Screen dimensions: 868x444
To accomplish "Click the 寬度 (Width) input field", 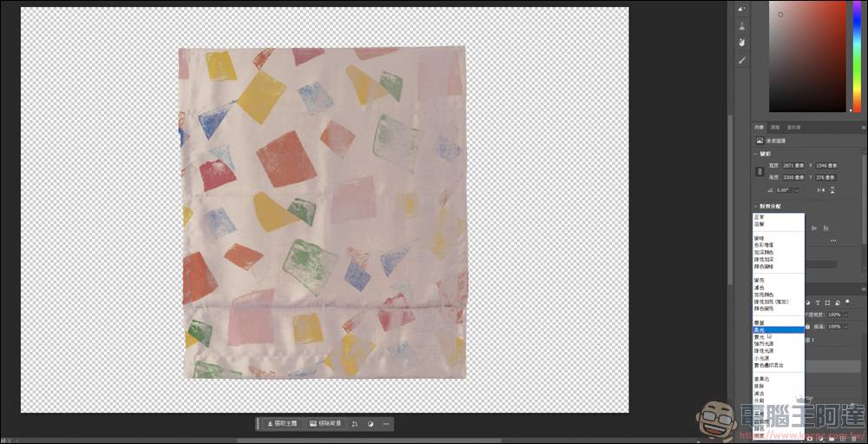I will [793, 165].
